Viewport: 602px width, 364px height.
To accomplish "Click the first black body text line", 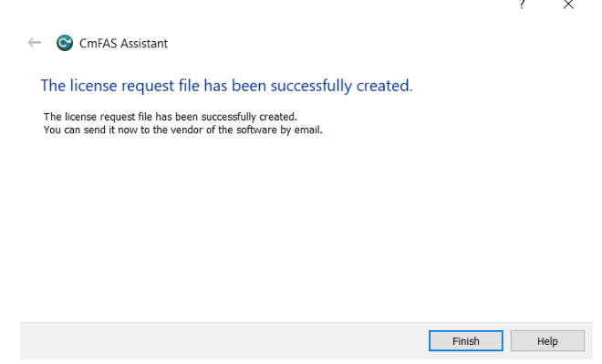I will 170,117.
